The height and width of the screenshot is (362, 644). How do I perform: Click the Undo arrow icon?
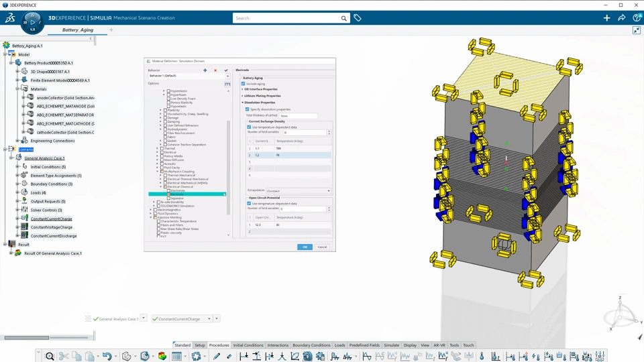pos(107,356)
